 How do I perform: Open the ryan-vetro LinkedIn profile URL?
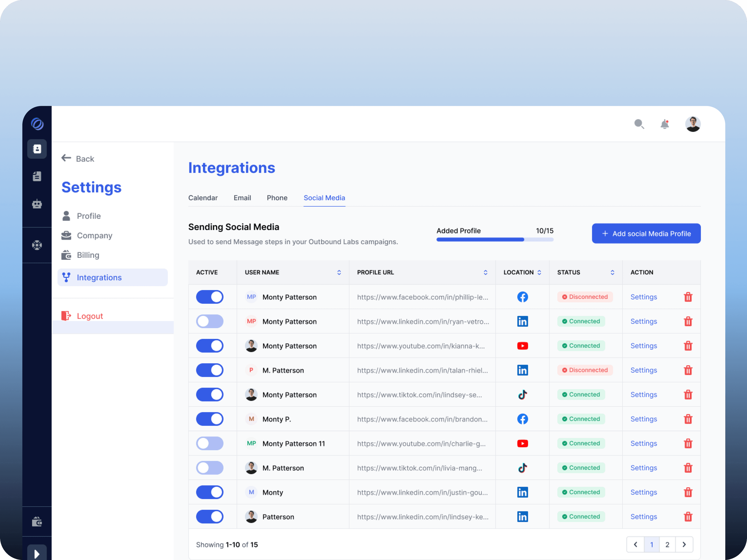[x=423, y=321]
